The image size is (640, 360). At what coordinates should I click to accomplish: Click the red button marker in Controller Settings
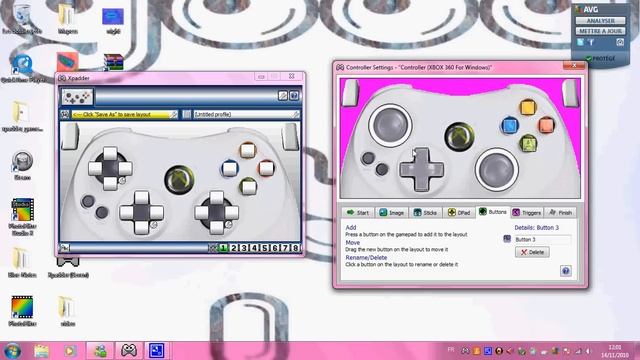point(546,125)
